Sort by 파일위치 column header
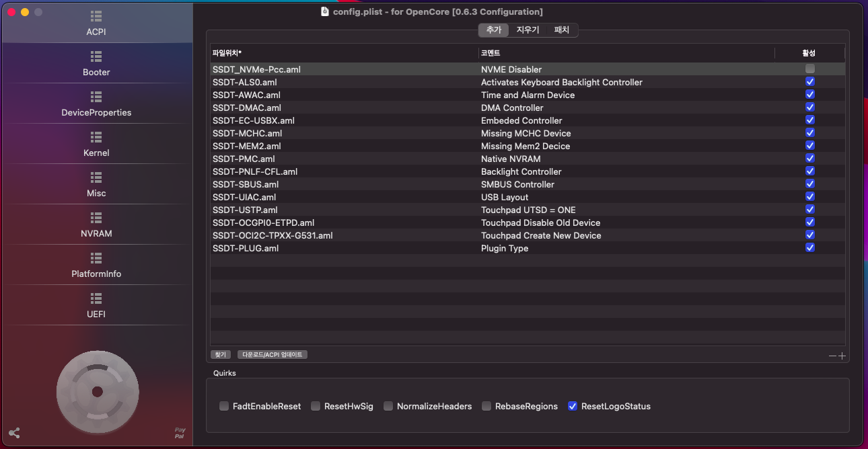The width and height of the screenshot is (868, 449). pyautogui.click(x=344, y=52)
